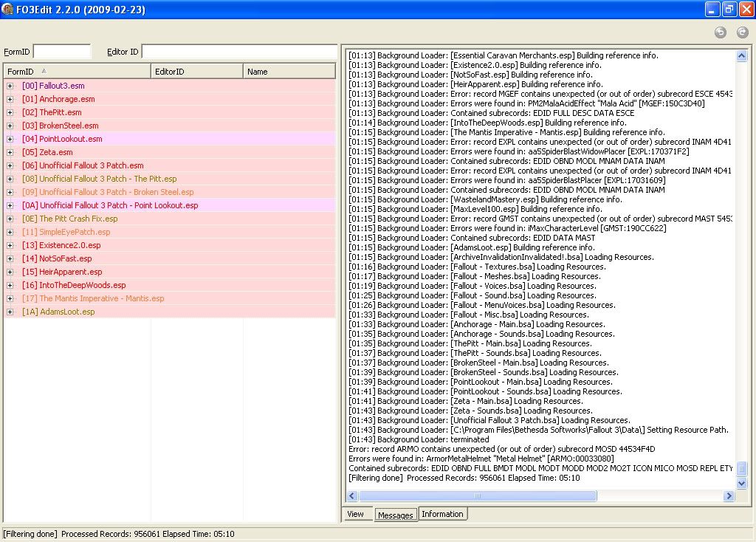Expand Unofficial Fallout 3 Patch.esm node
Screen dimensions: 756x542
(10, 165)
